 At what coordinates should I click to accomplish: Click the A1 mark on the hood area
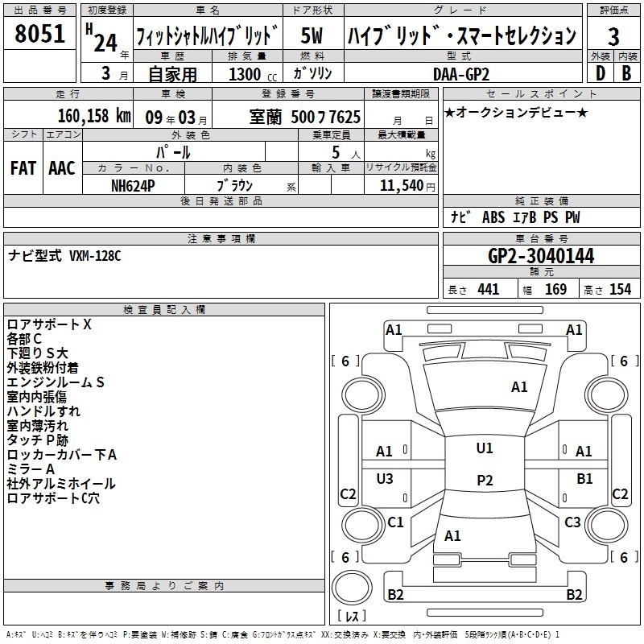pos(519,387)
